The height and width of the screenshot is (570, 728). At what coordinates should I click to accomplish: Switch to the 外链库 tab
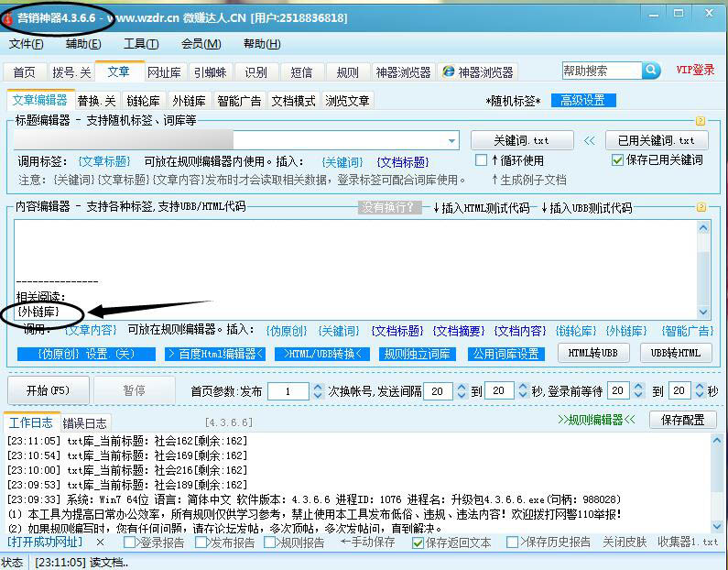189,101
